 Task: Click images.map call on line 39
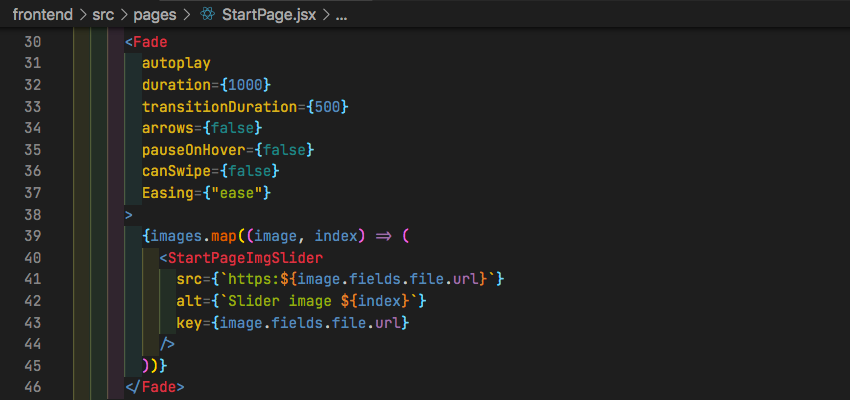pos(194,236)
